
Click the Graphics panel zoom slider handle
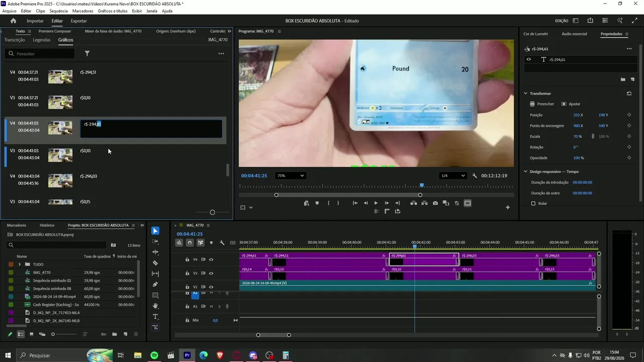pyautogui.click(x=212, y=212)
